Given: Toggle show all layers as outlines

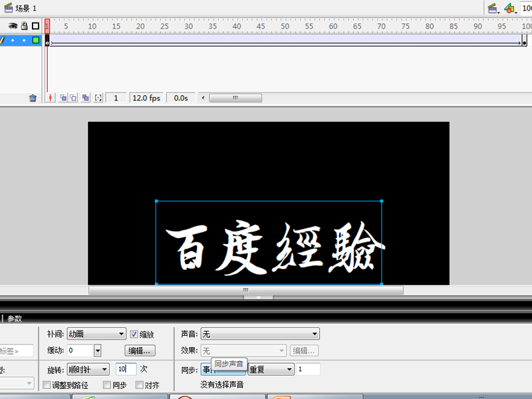Looking at the screenshot, I should (35, 26).
